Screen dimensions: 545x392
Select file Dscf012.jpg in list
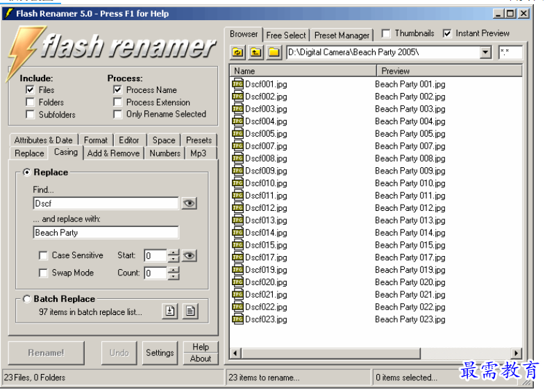pos(266,208)
